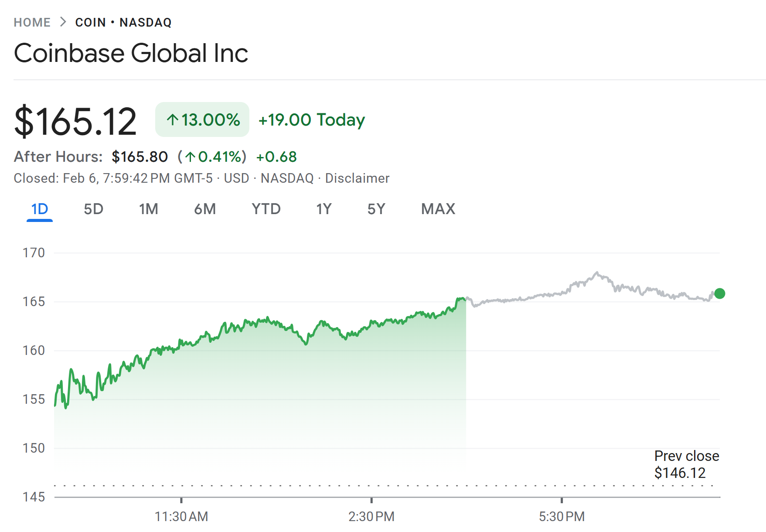
Task: Navigate to HOME via breadcrumb
Action: pos(32,22)
